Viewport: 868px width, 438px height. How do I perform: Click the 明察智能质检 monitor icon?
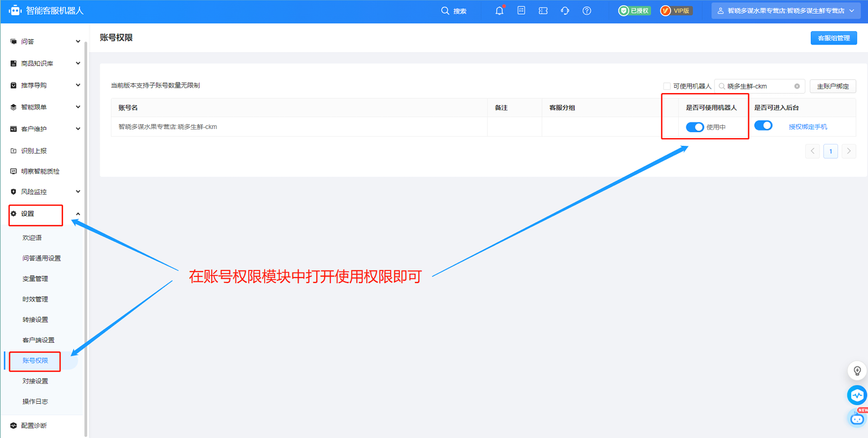click(x=14, y=171)
